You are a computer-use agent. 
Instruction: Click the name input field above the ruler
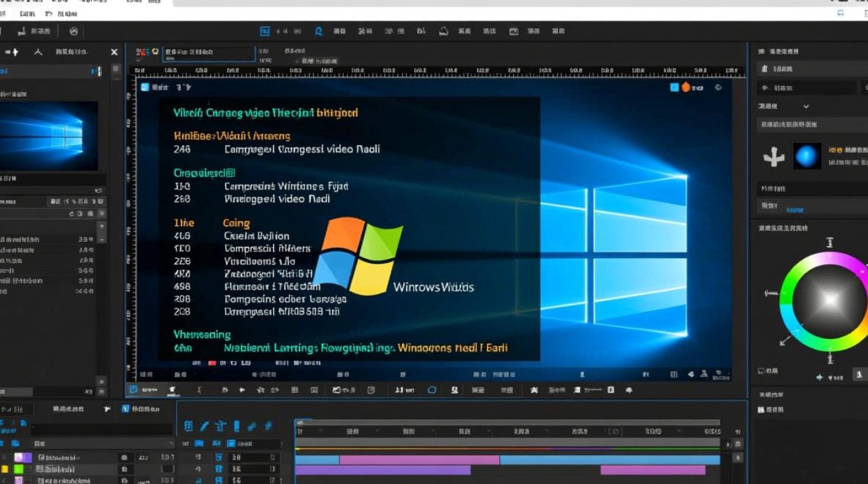[x=208, y=52]
